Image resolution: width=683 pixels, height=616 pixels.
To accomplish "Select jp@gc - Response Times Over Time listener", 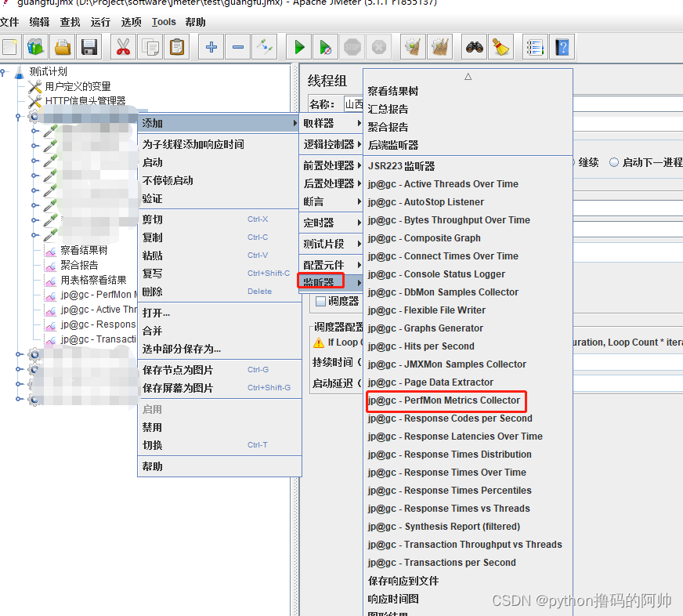I will point(468,473).
